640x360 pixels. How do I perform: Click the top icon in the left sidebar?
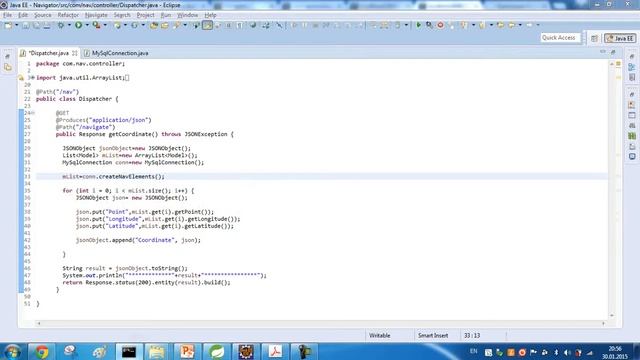tap(8, 56)
